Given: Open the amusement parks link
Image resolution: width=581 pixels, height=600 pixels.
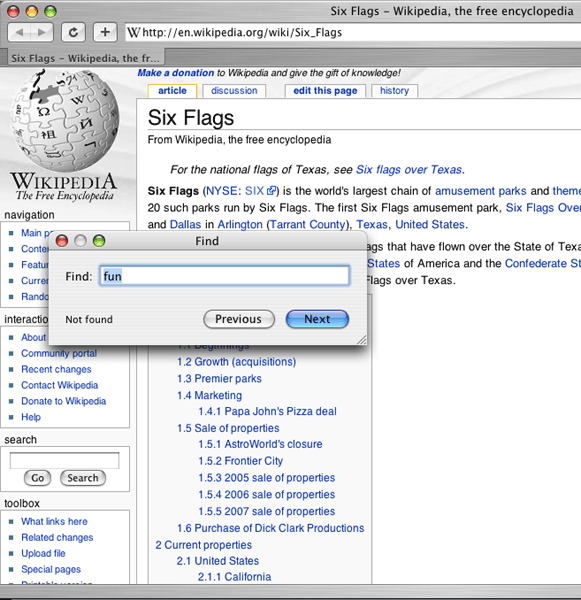Looking at the screenshot, I should click(x=480, y=191).
